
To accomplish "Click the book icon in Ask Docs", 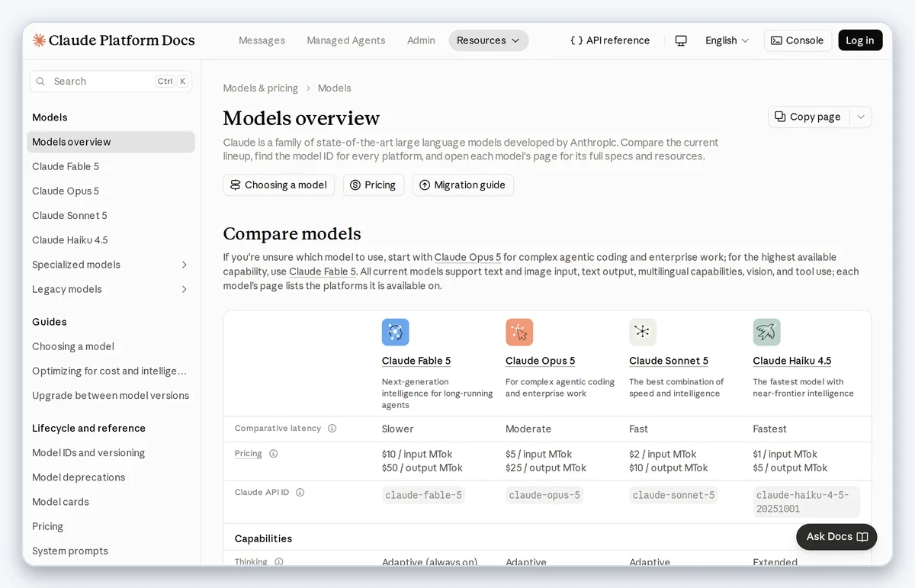I will pyautogui.click(x=862, y=537).
